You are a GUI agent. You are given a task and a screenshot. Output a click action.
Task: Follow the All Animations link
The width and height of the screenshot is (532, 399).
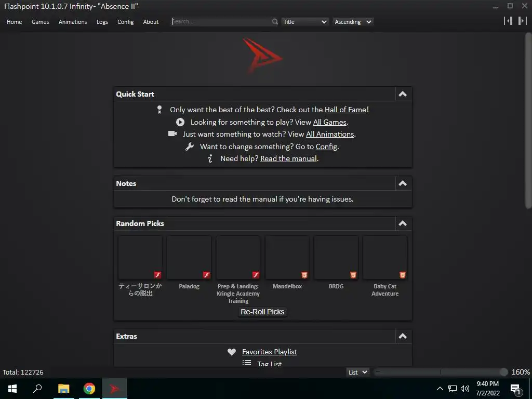click(x=330, y=134)
